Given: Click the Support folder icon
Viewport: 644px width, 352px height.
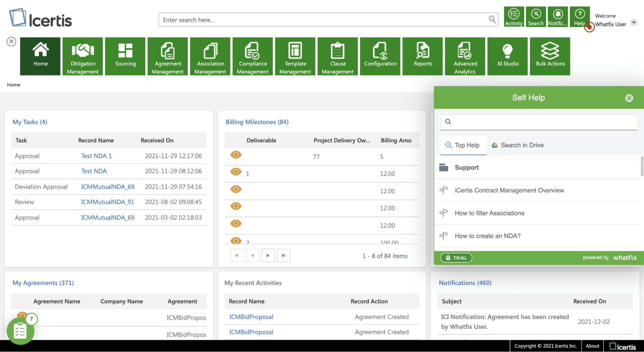Looking at the screenshot, I should click(444, 167).
